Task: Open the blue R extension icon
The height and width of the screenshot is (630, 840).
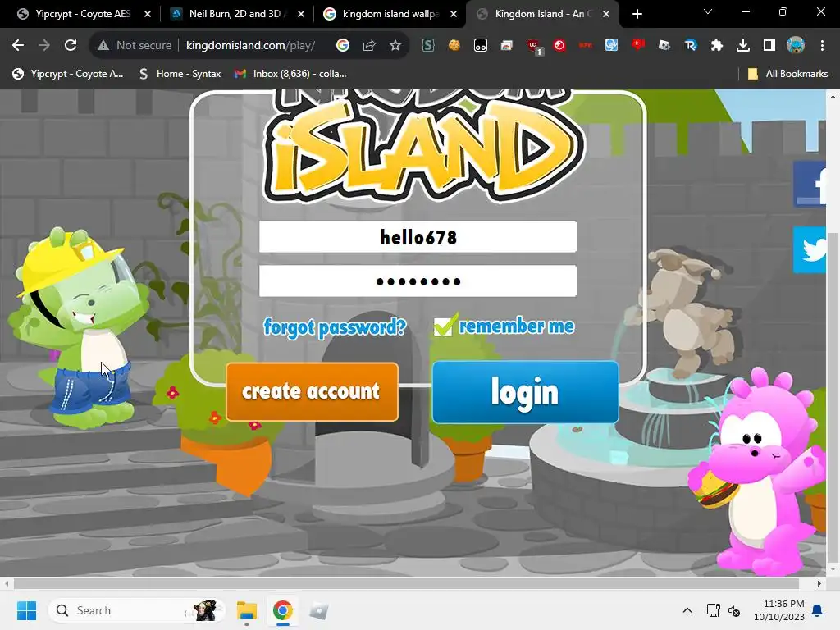Action: pyautogui.click(x=691, y=46)
